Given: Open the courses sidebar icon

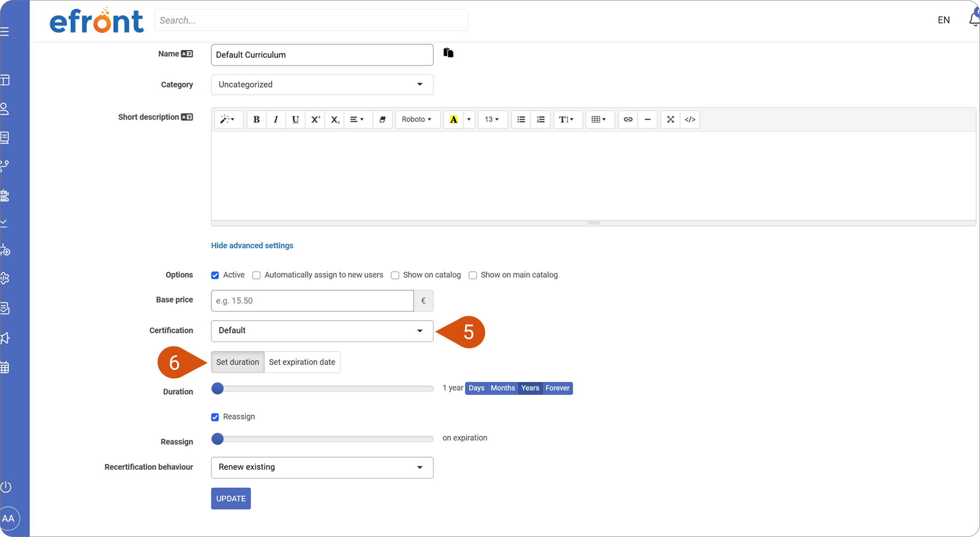Looking at the screenshot, I should 5,137.
